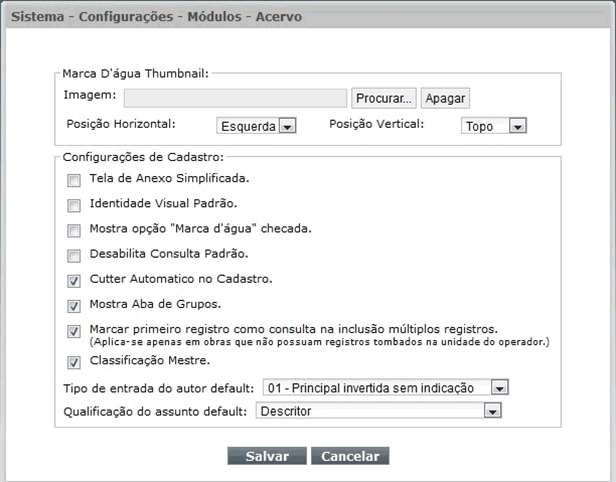This screenshot has height=482, width=616.
Task: Expand Qualificação do assunto Descritor dropdown
Action: click(379, 411)
